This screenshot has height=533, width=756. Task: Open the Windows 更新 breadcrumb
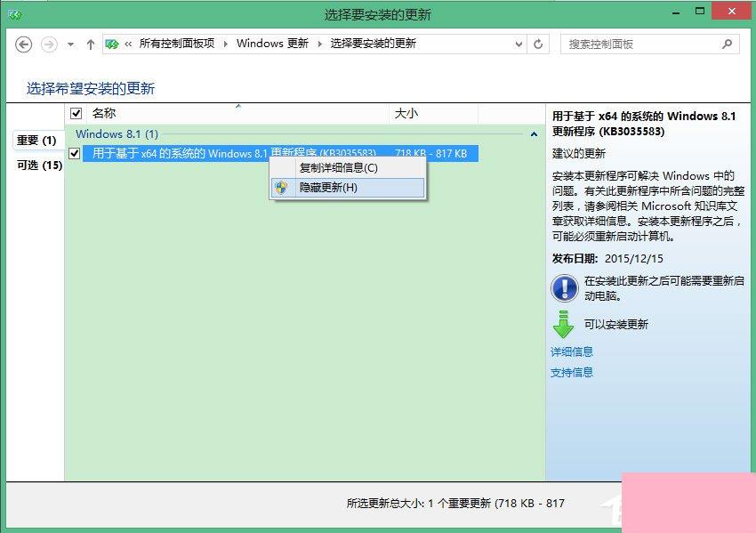click(272, 44)
